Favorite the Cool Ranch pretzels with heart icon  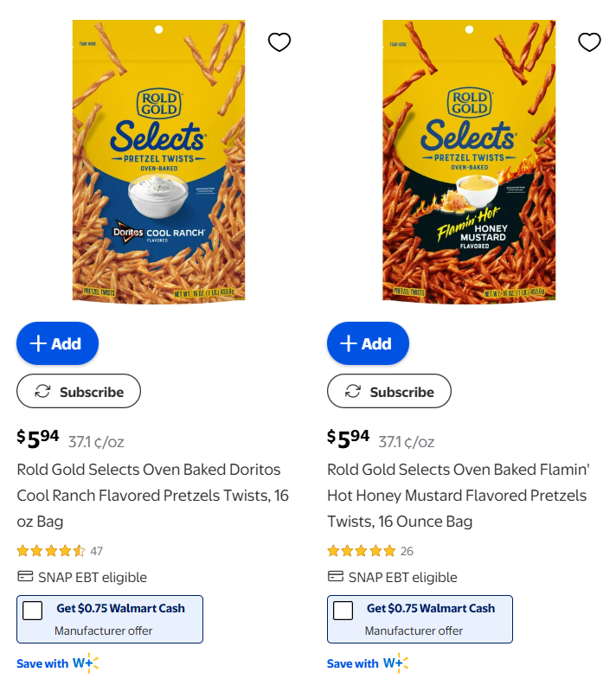tap(279, 42)
